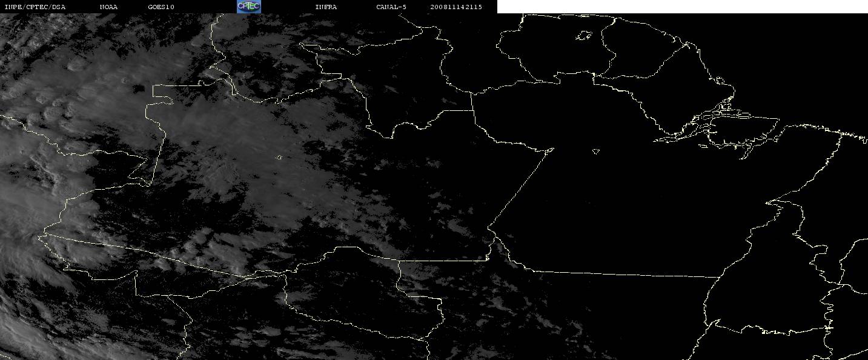Screen dimensions: 868x360
Task: Click the INFRA label in header
Action: coord(326,7)
